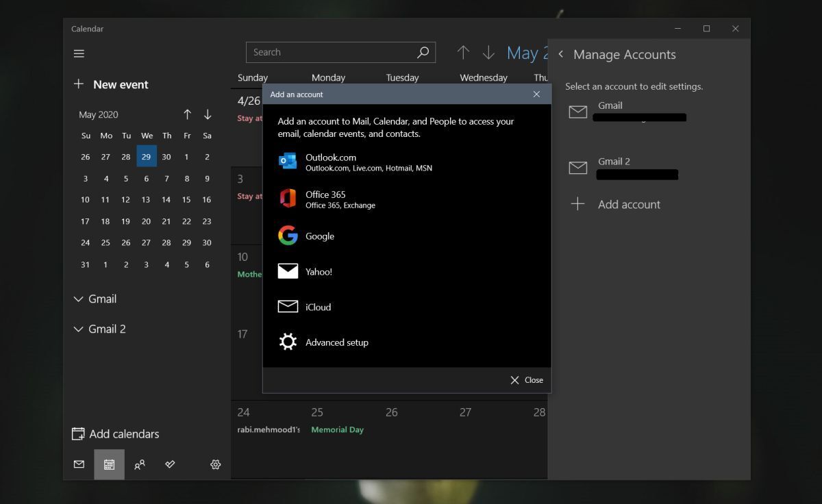822x504 pixels.
Task: Collapse the Gmail 2 calendar list
Action: tap(78, 329)
